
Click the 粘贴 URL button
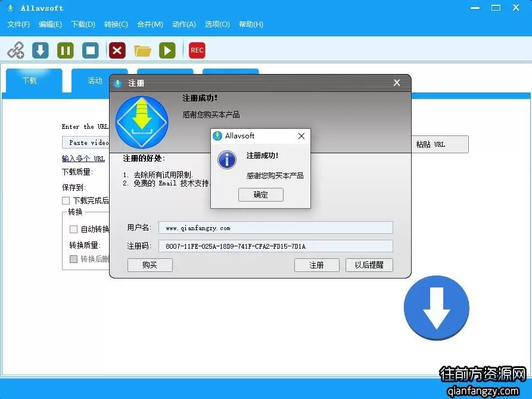tap(440, 144)
